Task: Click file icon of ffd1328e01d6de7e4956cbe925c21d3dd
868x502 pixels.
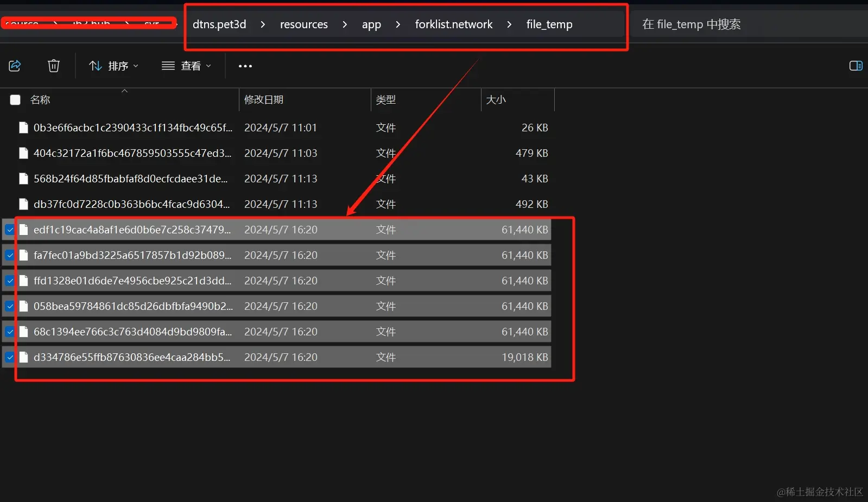Action: click(x=23, y=281)
